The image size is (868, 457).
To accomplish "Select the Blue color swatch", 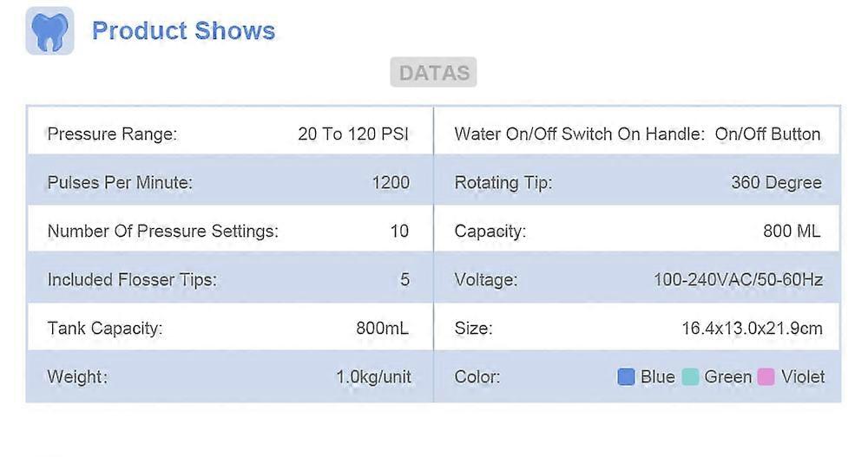I will click(x=626, y=376).
